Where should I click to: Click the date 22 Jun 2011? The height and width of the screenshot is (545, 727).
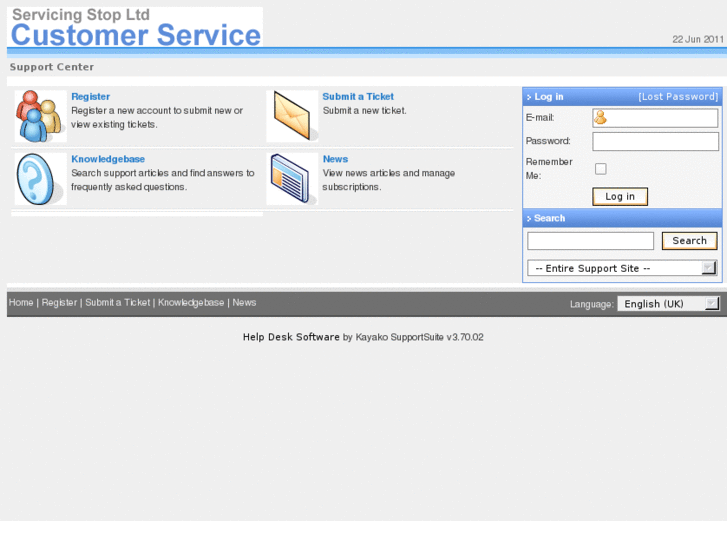(x=698, y=39)
